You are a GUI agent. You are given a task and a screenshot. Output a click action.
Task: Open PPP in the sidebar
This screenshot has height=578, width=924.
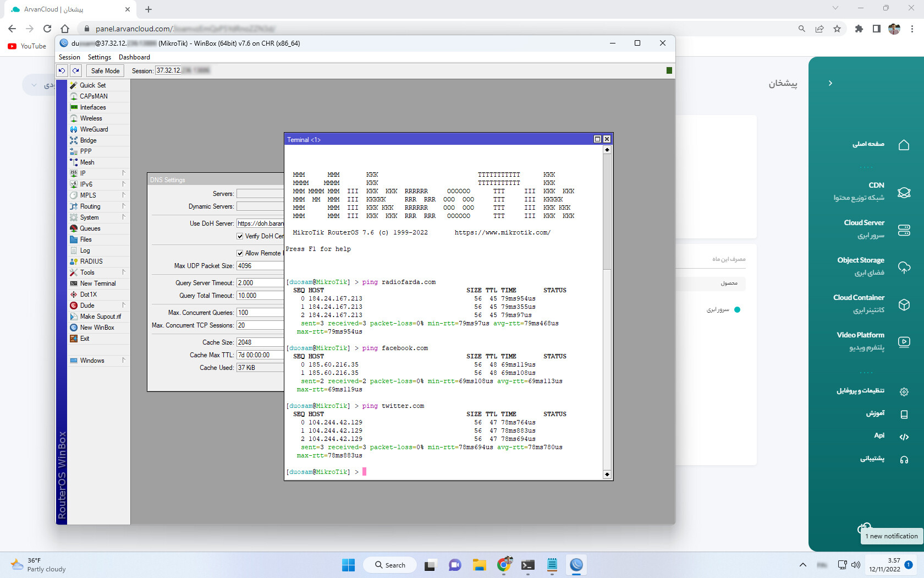(x=86, y=151)
